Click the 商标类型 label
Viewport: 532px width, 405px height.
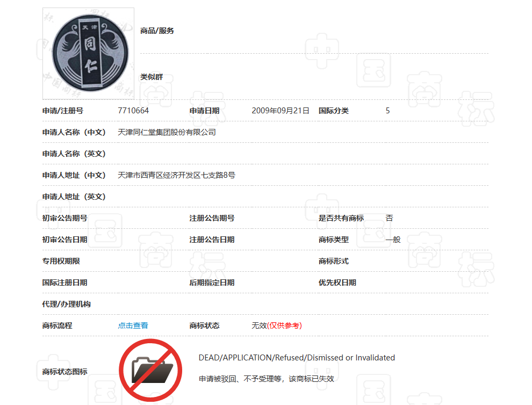pyautogui.click(x=334, y=240)
